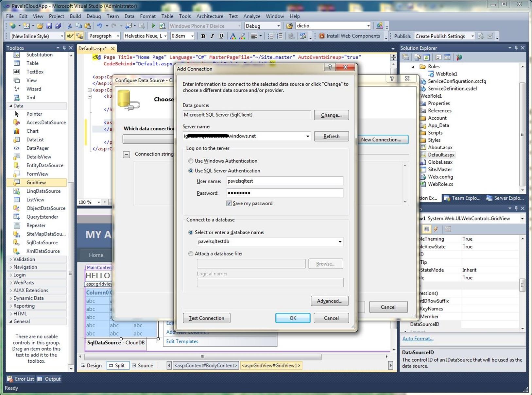Click the Properties icon in Solution Explorer toolbar
Viewport: 532px width, 395px height.
[406, 58]
